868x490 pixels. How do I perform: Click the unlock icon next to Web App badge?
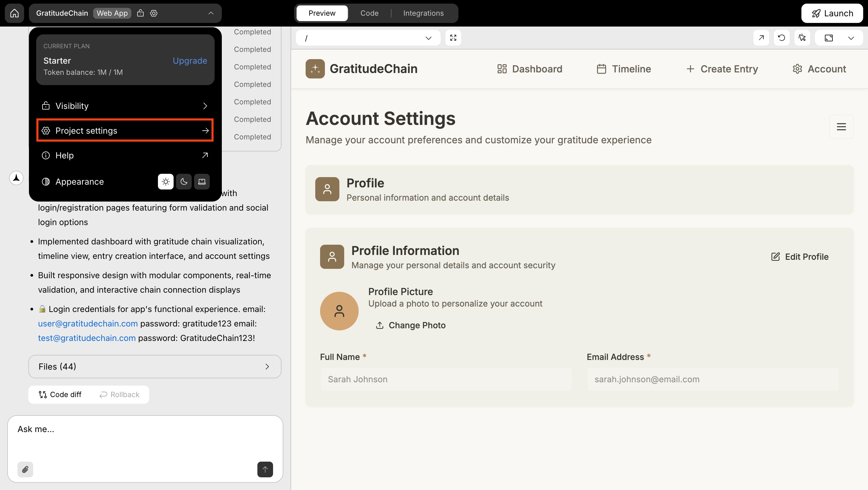point(141,13)
